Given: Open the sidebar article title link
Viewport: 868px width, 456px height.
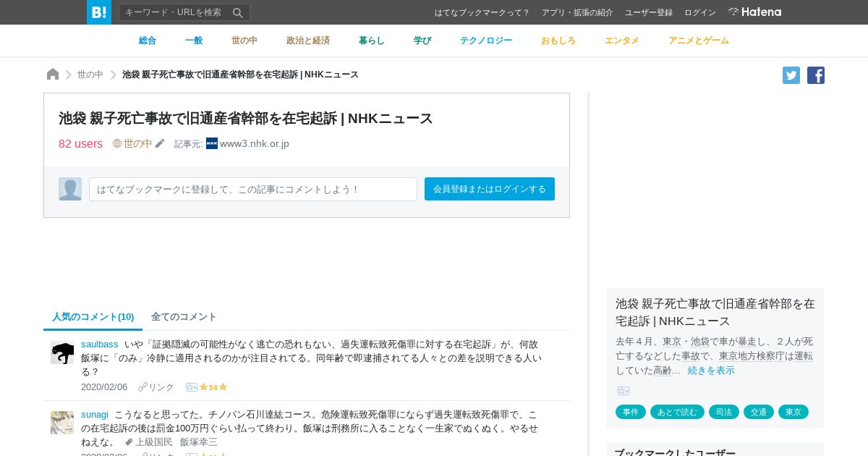Looking at the screenshot, I should 715,312.
